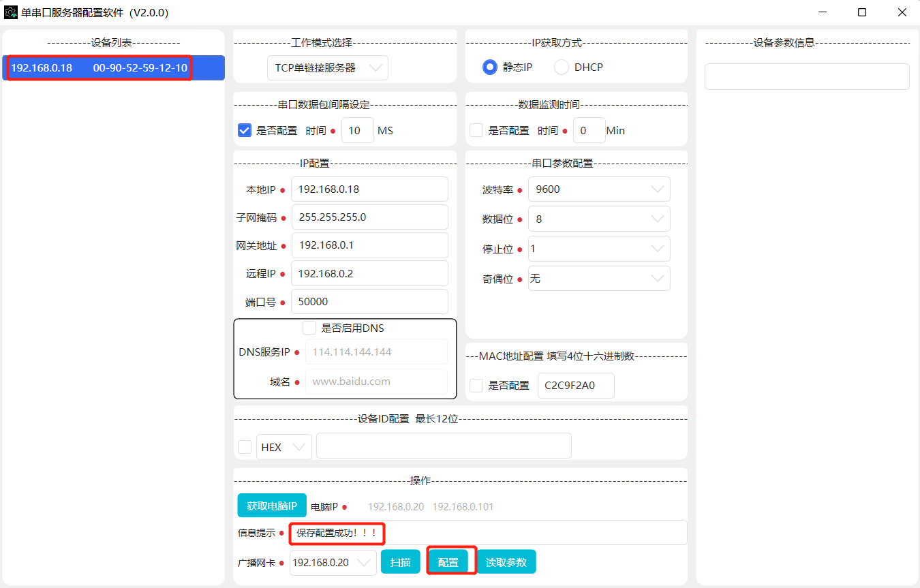Toggle the 设备ID配置 checkbox
Image resolution: width=920 pixels, height=588 pixels.
click(x=245, y=447)
